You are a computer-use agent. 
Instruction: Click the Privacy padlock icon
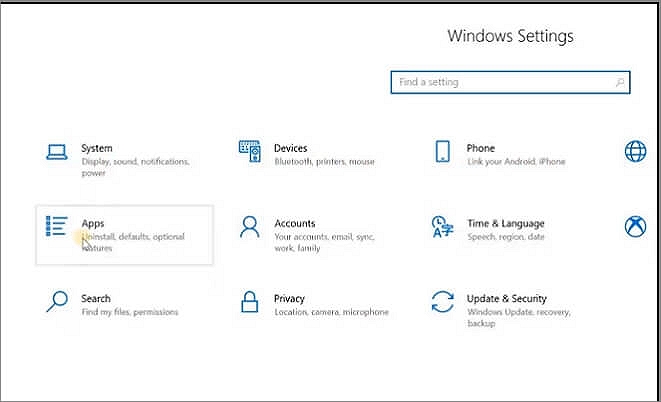click(x=249, y=302)
